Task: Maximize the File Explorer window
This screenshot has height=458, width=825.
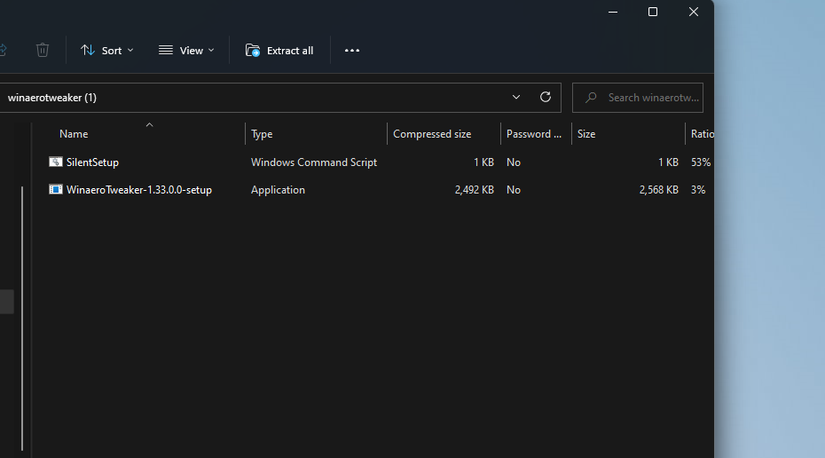Action: [653, 12]
